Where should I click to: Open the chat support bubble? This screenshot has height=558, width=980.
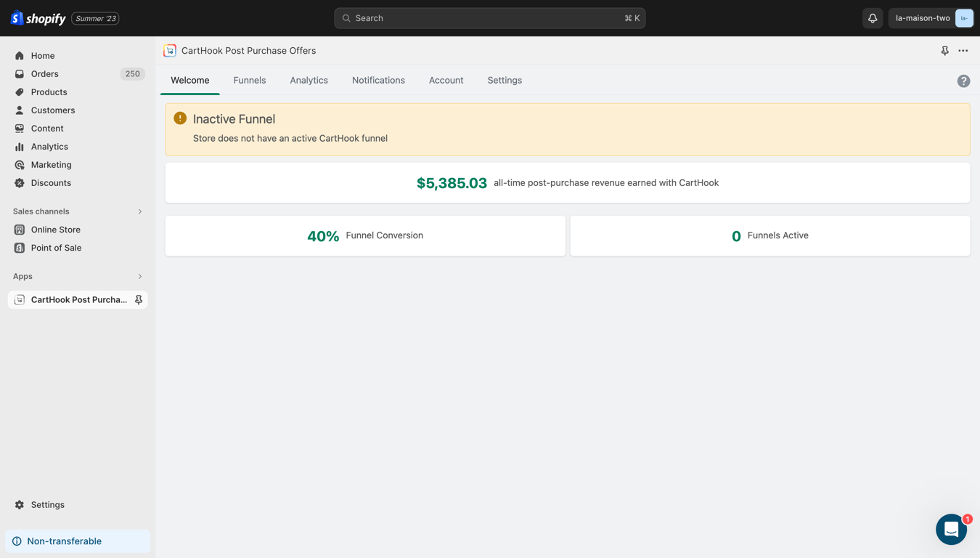(x=951, y=530)
